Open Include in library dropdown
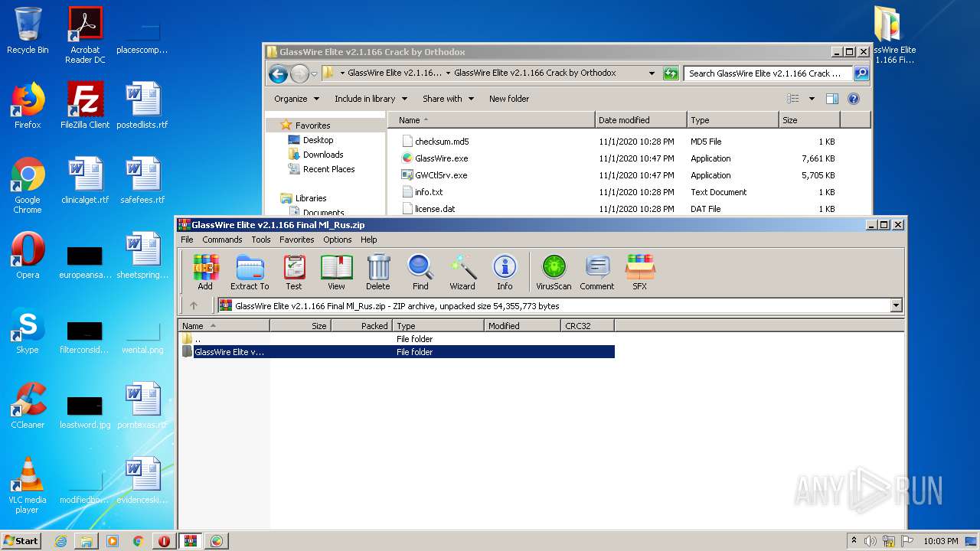The height and width of the screenshot is (551, 980). pos(371,99)
